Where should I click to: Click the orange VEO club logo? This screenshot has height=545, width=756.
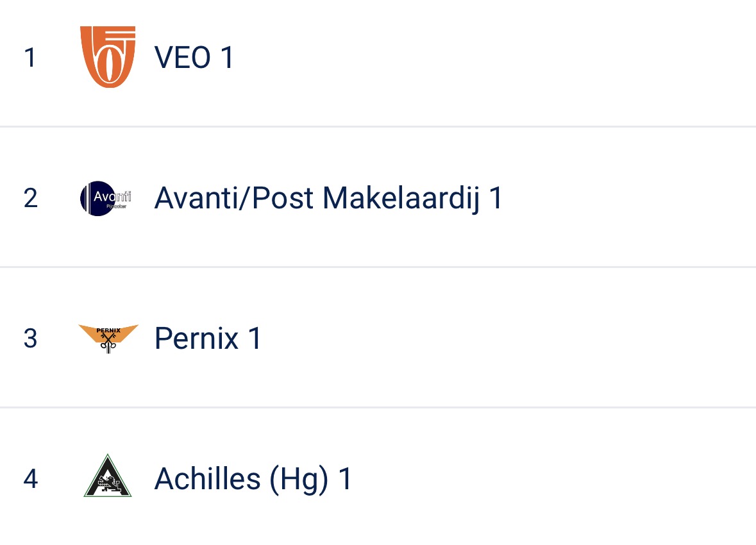coord(108,57)
